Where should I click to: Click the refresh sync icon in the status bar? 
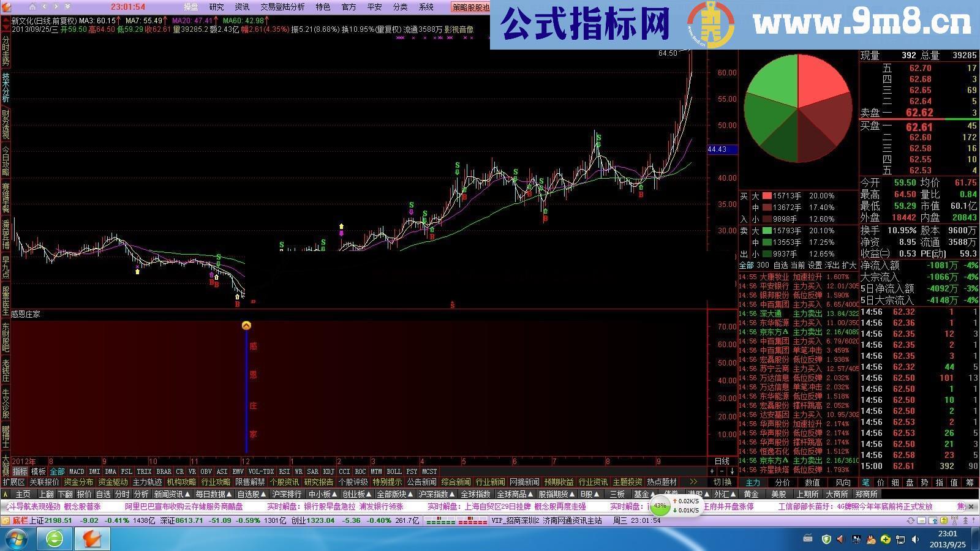[x=911, y=520]
